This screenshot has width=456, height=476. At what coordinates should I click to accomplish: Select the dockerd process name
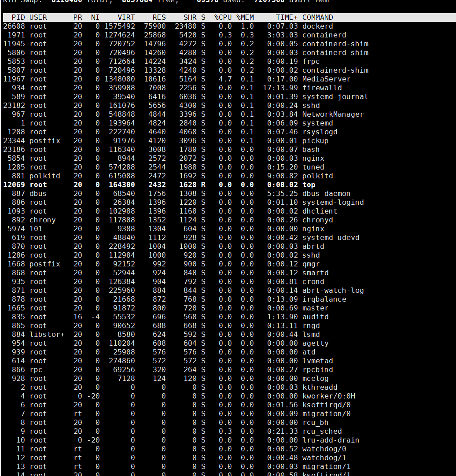pos(317,26)
